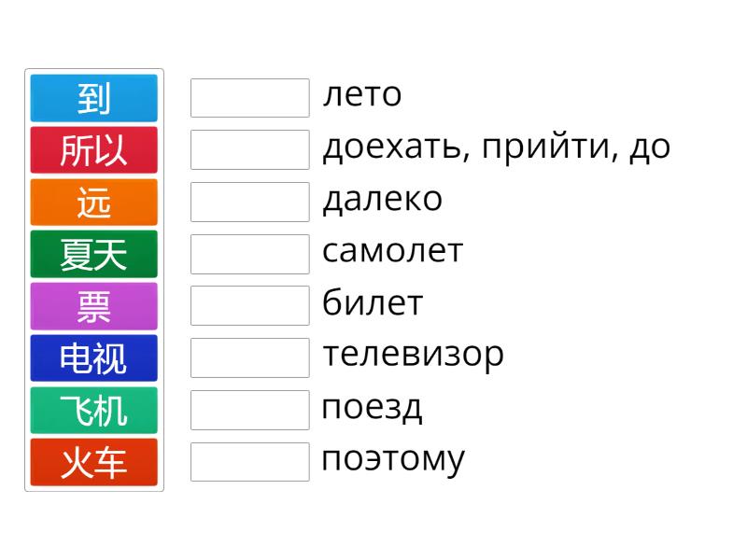Viewport: 747px width, 560px height.
Task: Click the purple 票 tile
Action: click(94, 306)
